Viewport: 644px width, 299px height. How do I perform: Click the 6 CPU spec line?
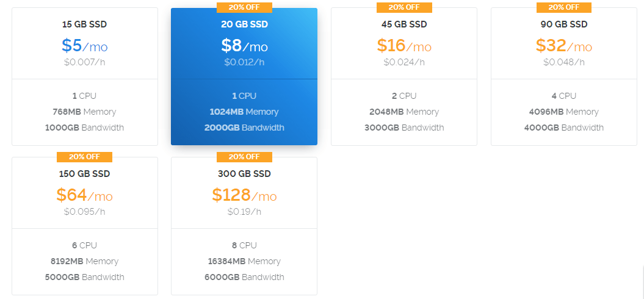(x=85, y=245)
